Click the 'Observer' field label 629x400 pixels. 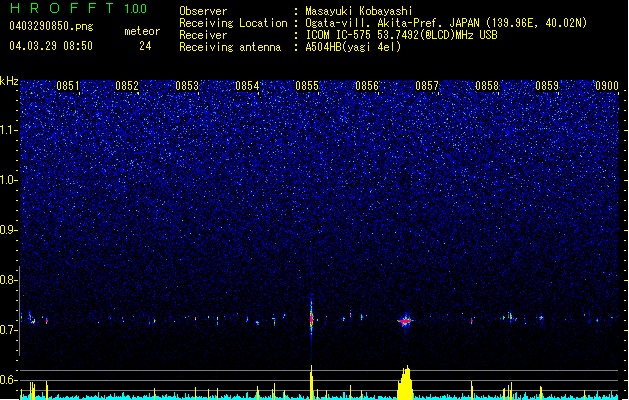tap(203, 11)
